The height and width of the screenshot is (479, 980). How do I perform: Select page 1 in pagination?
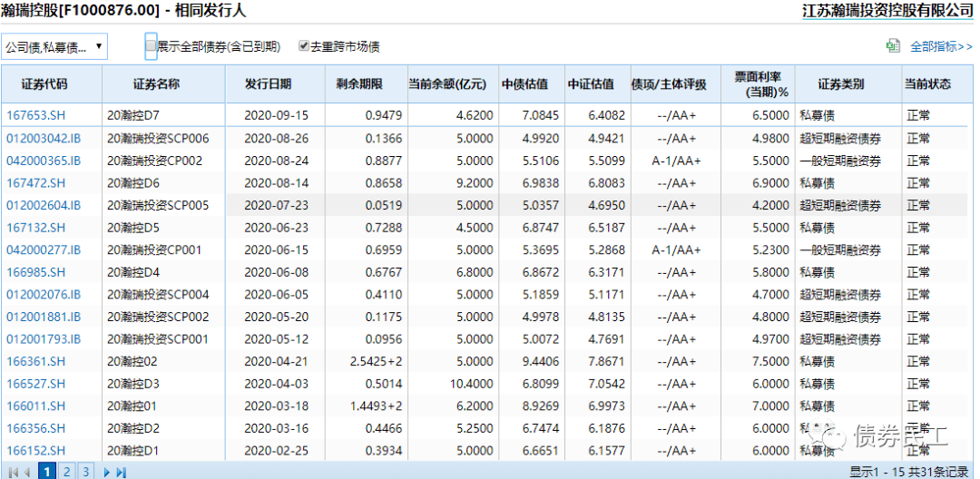click(47, 471)
